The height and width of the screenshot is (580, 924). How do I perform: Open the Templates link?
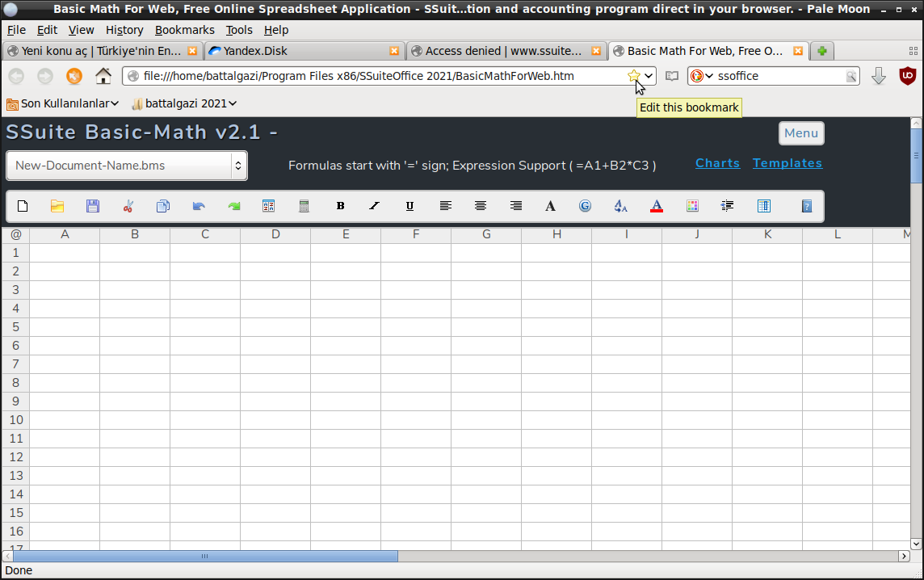787,163
